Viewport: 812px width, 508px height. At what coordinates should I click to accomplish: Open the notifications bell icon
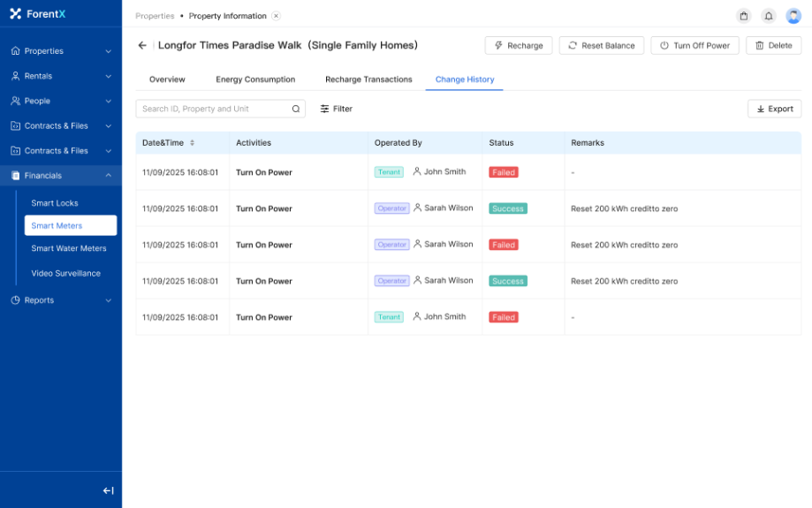click(768, 16)
